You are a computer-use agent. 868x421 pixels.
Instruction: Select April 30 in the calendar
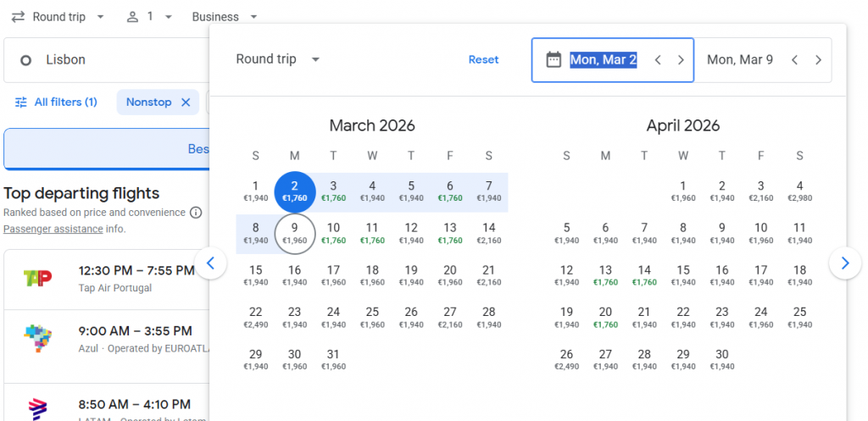(722, 360)
